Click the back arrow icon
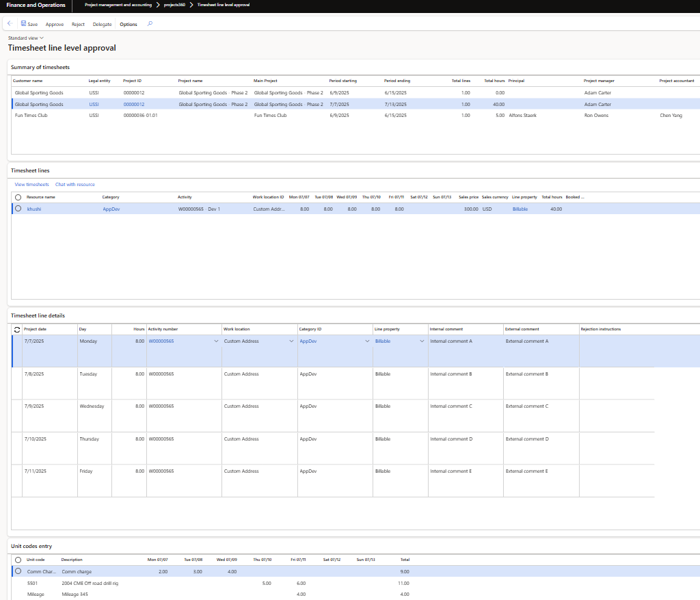Viewport: 700px width, 600px height. (9, 24)
